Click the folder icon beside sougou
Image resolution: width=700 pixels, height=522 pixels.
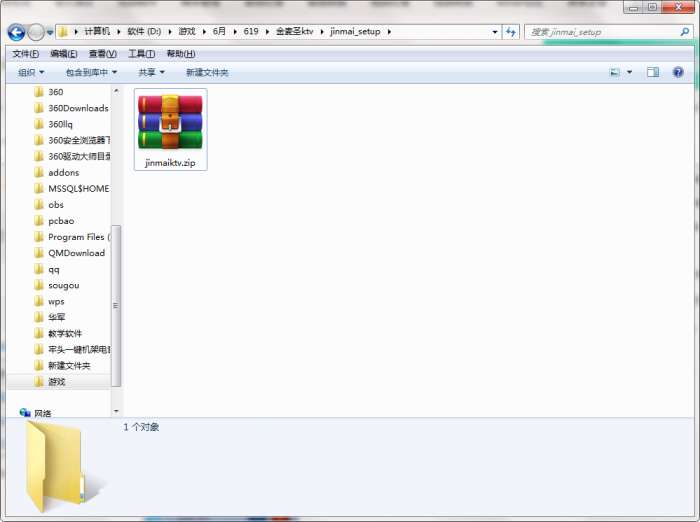(x=39, y=285)
